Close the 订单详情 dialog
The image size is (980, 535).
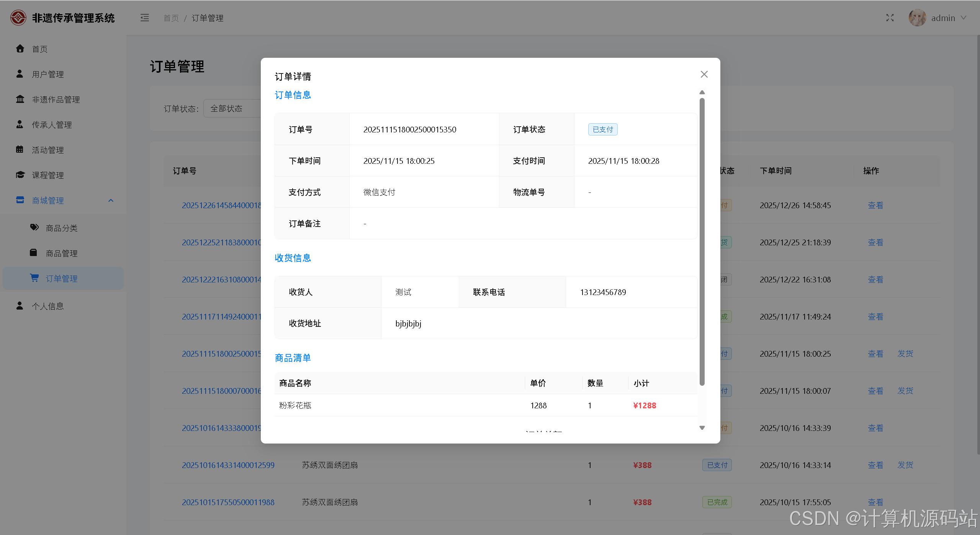coord(704,74)
